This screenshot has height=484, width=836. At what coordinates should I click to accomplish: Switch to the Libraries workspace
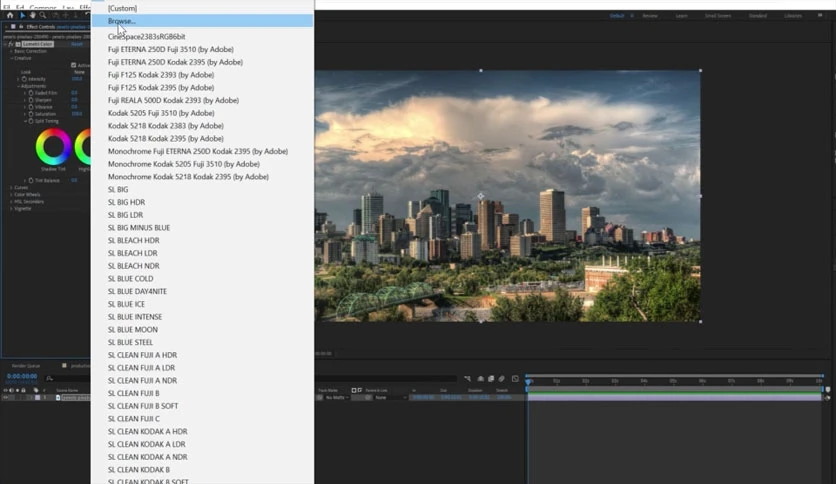click(x=793, y=16)
